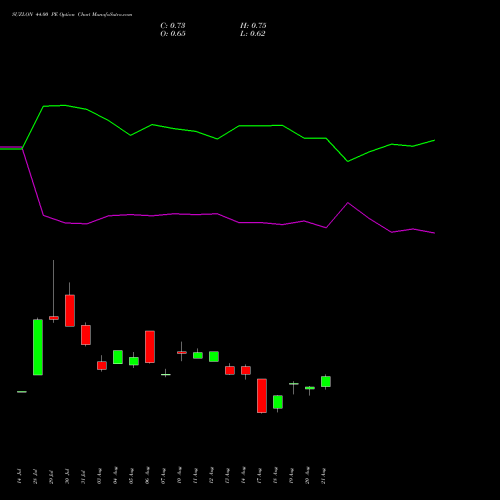Select the 17 Aug date label

tap(259, 476)
